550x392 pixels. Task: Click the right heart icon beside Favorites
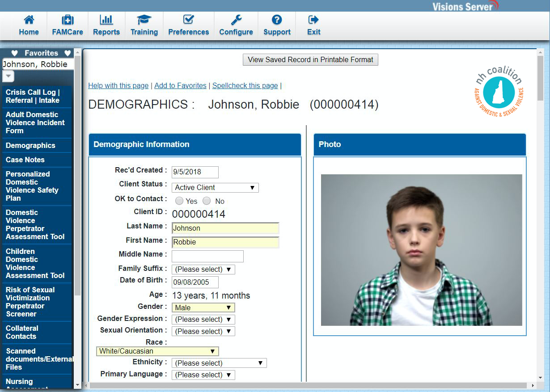click(x=68, y=53)
